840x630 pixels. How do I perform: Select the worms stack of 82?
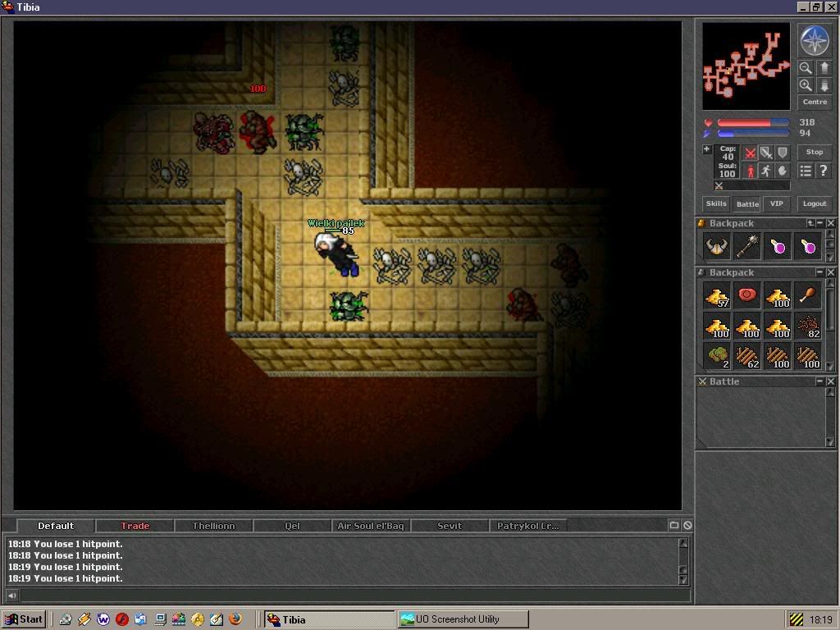click(x=808, y=326)
